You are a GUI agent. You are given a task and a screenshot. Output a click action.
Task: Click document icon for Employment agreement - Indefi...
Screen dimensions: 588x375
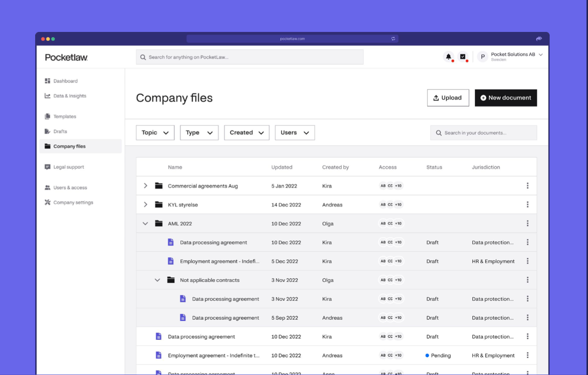(171, 261)
